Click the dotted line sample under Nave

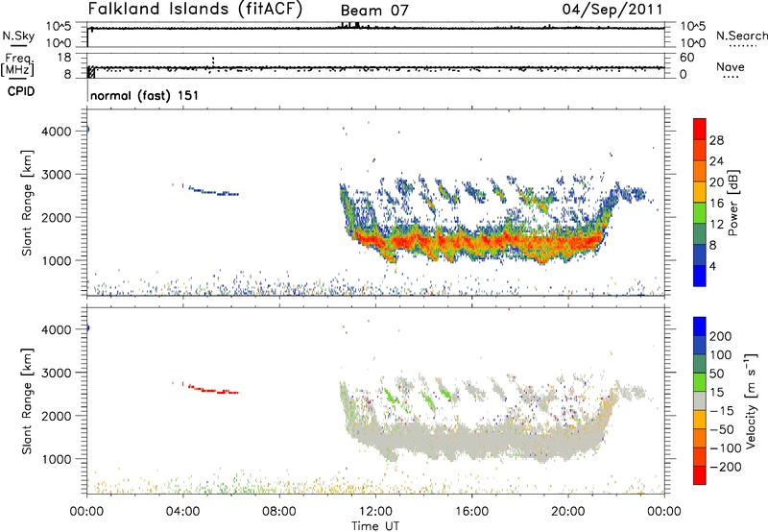732,78
